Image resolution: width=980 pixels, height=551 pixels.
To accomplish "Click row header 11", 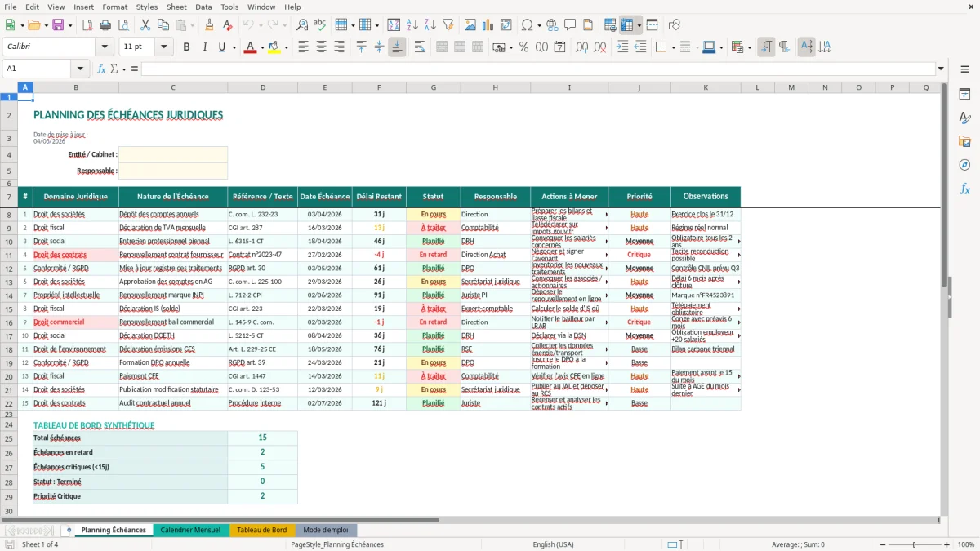I will pos(9,255).
